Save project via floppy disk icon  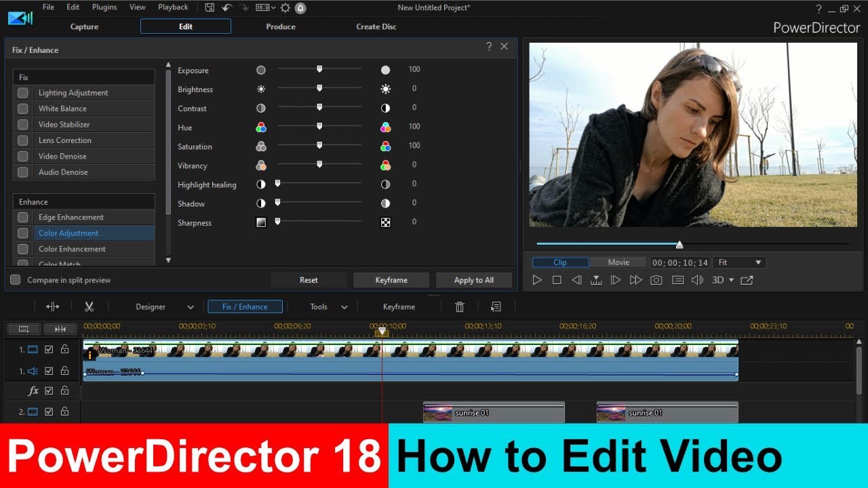[210, 7]
